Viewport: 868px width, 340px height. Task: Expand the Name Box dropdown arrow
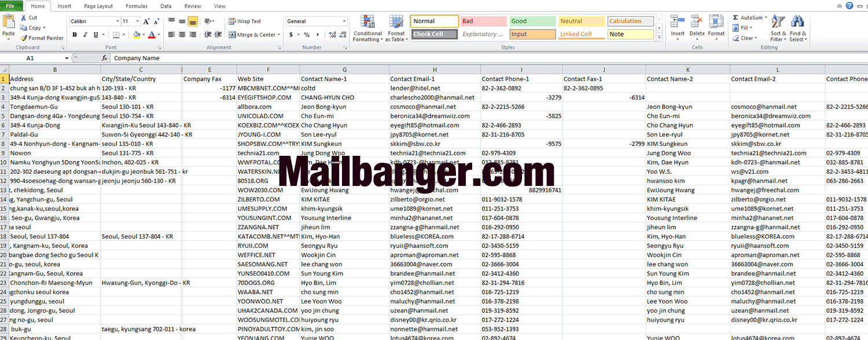pyautogui.click(x=67, y=59)
